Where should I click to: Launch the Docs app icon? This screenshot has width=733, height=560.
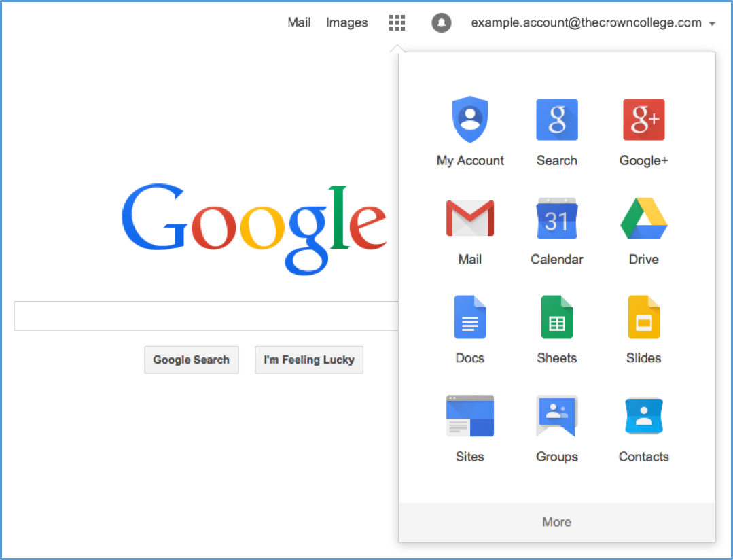[x=470, y=317]
